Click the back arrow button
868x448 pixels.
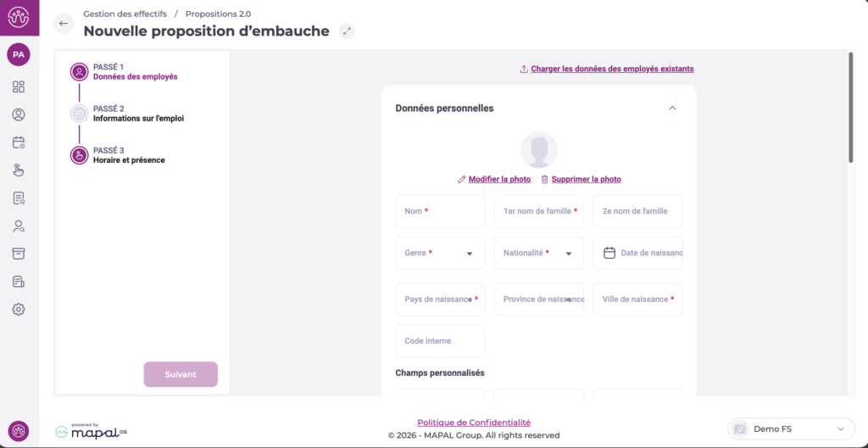tap(64, 24)
